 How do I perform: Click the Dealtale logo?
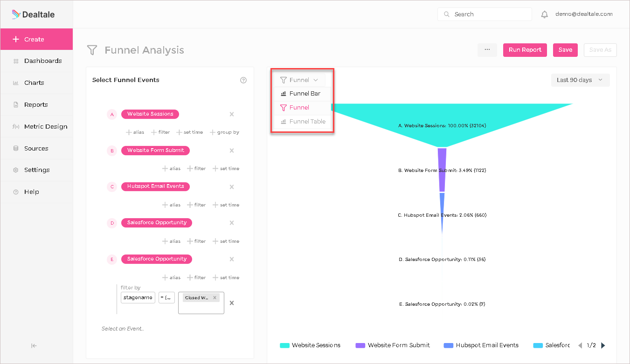coord(33,14)
